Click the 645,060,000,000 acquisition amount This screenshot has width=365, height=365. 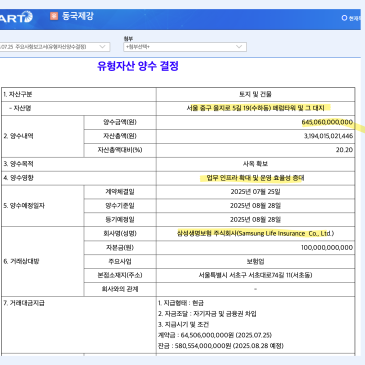327,122
